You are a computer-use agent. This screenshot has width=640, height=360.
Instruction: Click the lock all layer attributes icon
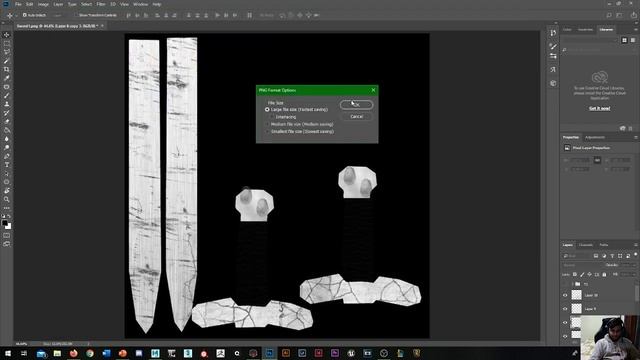coord(604,274)
